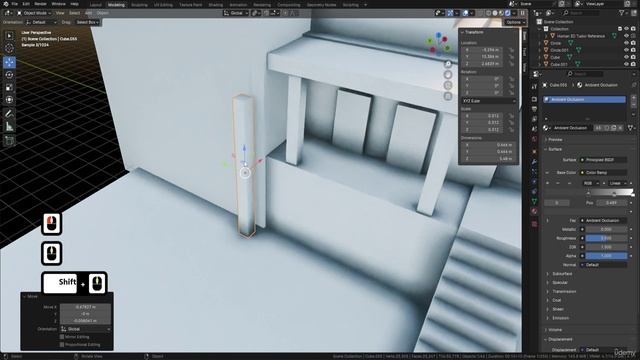Adjust the Roughness slider
Viewport: 640px width, 360px height.
coord(606,238)
